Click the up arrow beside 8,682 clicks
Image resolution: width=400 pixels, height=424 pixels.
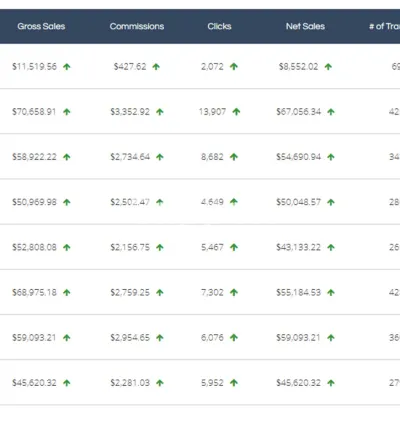click(234, 157)
